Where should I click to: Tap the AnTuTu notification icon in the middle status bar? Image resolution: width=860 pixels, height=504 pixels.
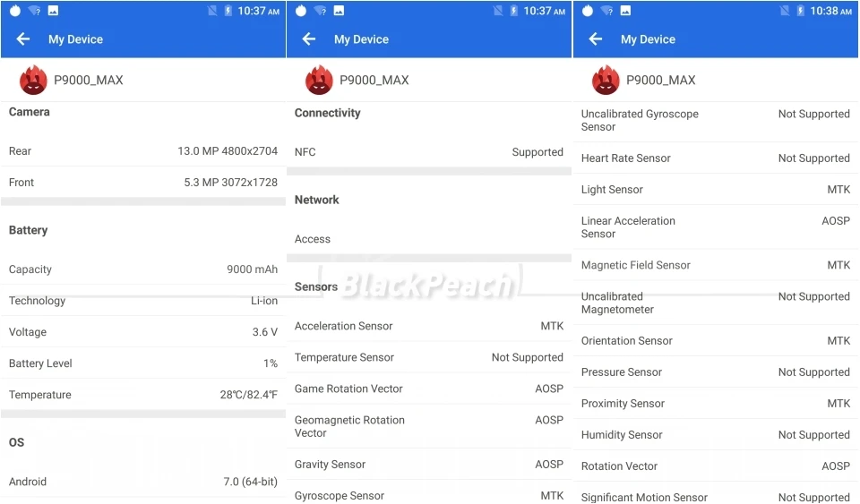[x=301, y=11]
